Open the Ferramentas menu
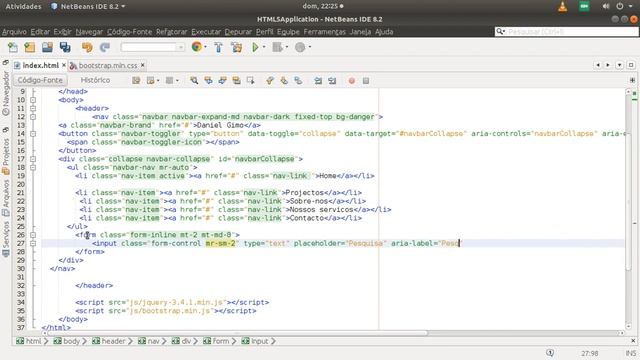 coord(324,32)
